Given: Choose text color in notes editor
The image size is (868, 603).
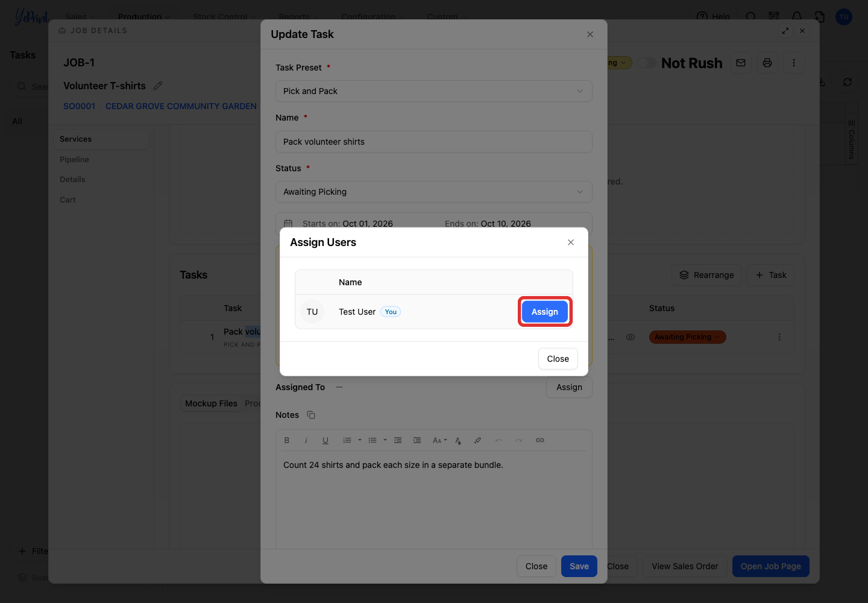Looking at the screenshot, I should pyautogui.click(x=458, y=440).
